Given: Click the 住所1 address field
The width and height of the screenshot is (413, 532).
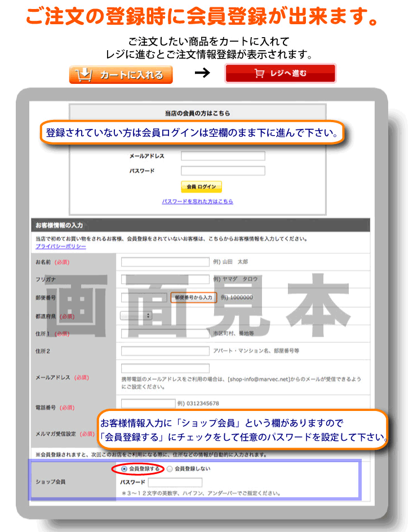Looking at the screenshot, I should (165, 333).
